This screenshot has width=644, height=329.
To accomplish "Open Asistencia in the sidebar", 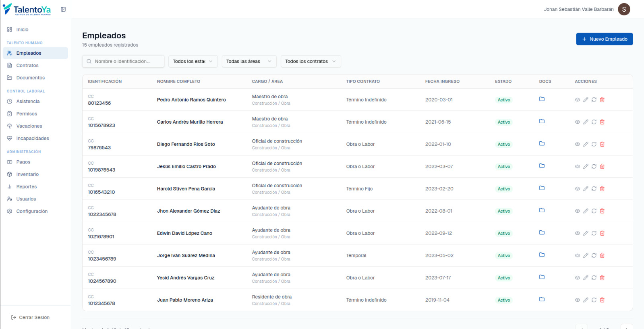I will (35, 101).
